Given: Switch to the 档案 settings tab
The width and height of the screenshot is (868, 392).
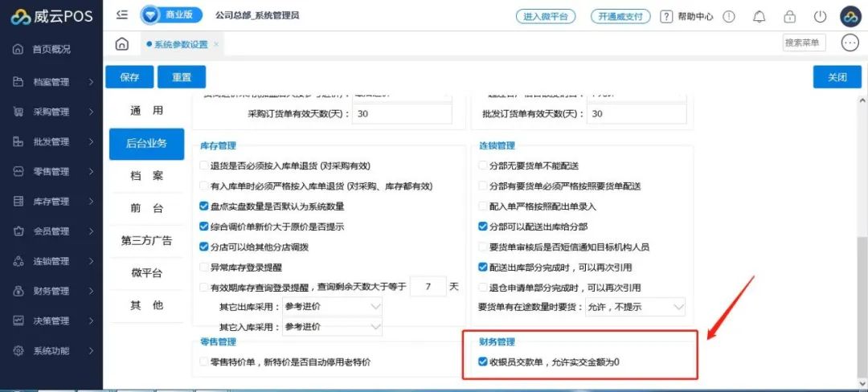Looking at the screenshot, I should tap(146, 176).
